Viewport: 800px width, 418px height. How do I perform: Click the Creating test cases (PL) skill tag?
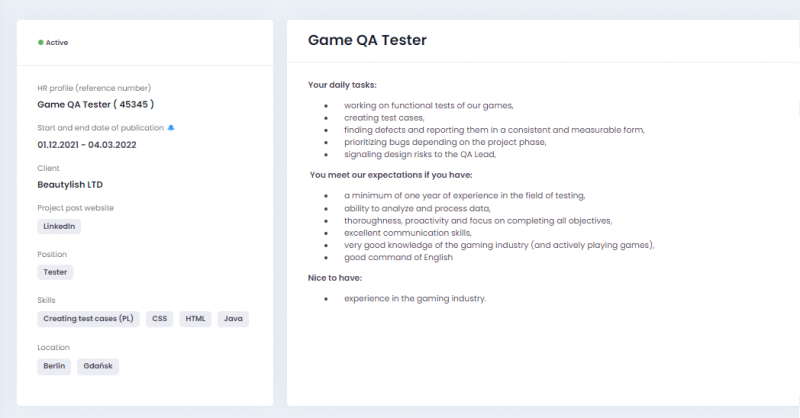(88, 318)
